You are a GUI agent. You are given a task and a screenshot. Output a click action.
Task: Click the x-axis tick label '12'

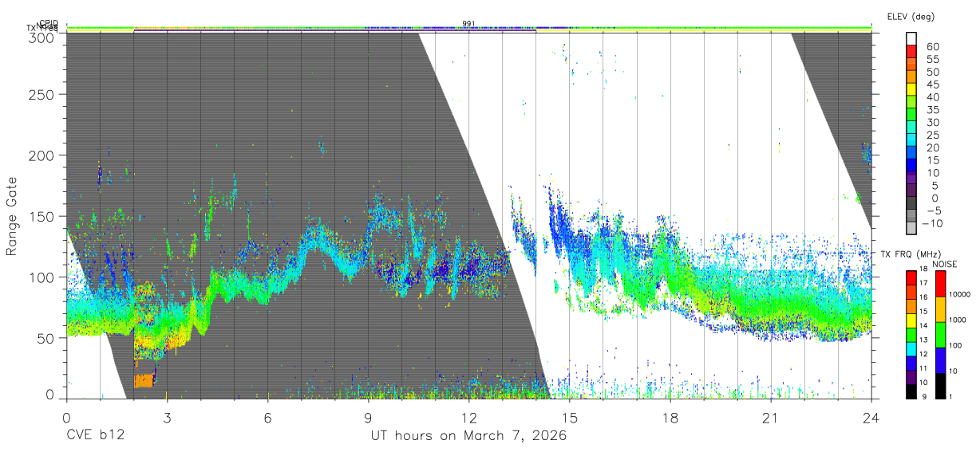(468, 418)
